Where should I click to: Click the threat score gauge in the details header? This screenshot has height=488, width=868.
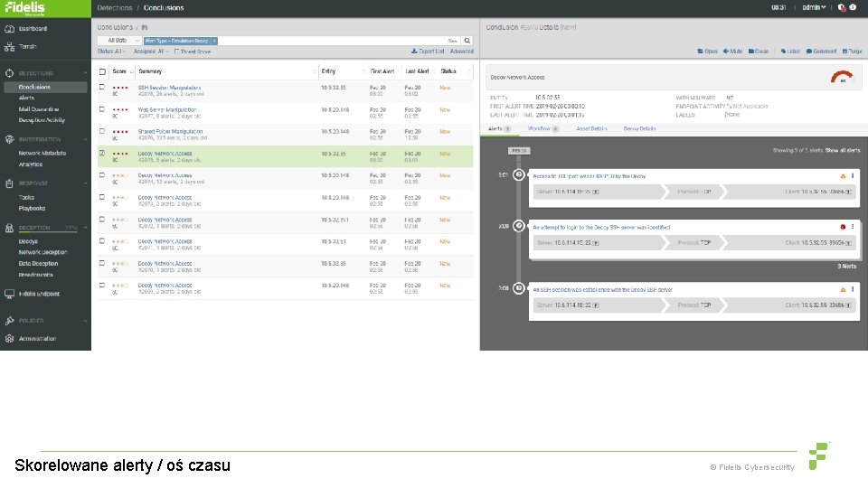point(842,77)
